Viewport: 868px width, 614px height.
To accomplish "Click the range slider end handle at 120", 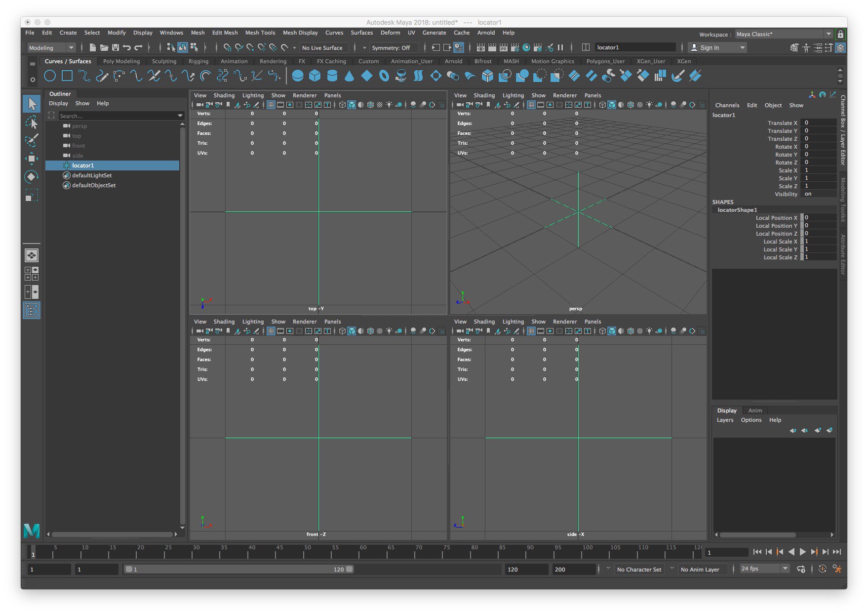I will (350, 569).
